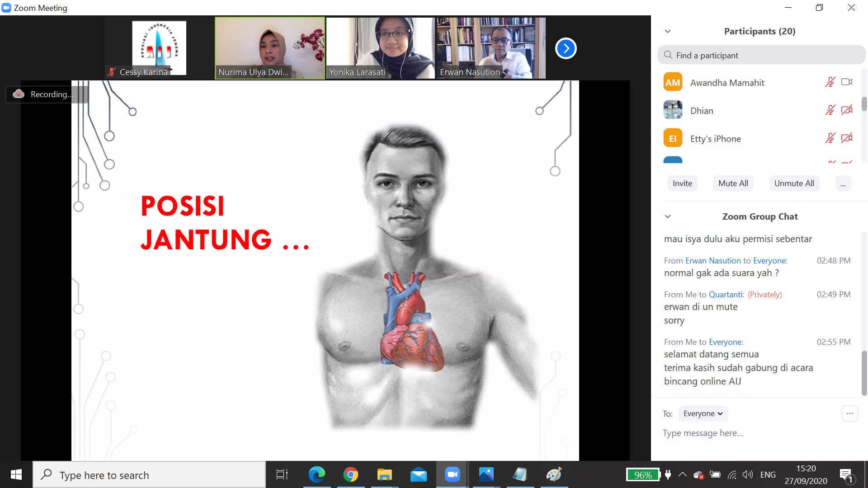Collapse the Participants panel chevron

[668, 31]
